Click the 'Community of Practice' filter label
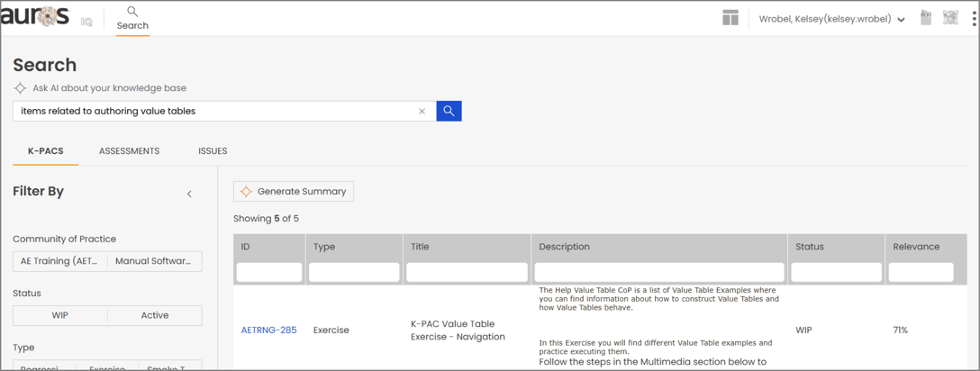Image resolution: width=980 pixels, height=371 pixels. (x=64, y=240)
